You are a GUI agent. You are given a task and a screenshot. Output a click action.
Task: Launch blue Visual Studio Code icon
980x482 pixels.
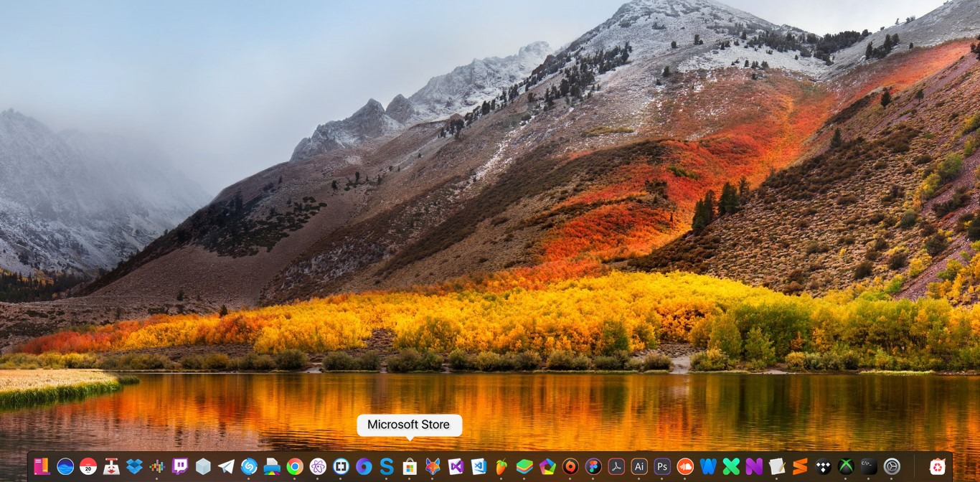click(479, 466)
